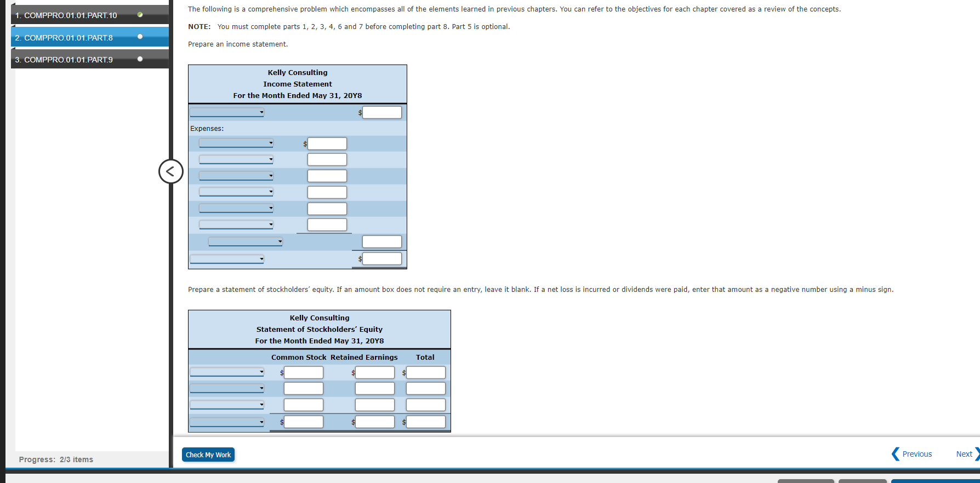Viewport: 980px width, 483px height.
Task: Open the fourth expense account dropdown
Action: click(x=236, y=192)
